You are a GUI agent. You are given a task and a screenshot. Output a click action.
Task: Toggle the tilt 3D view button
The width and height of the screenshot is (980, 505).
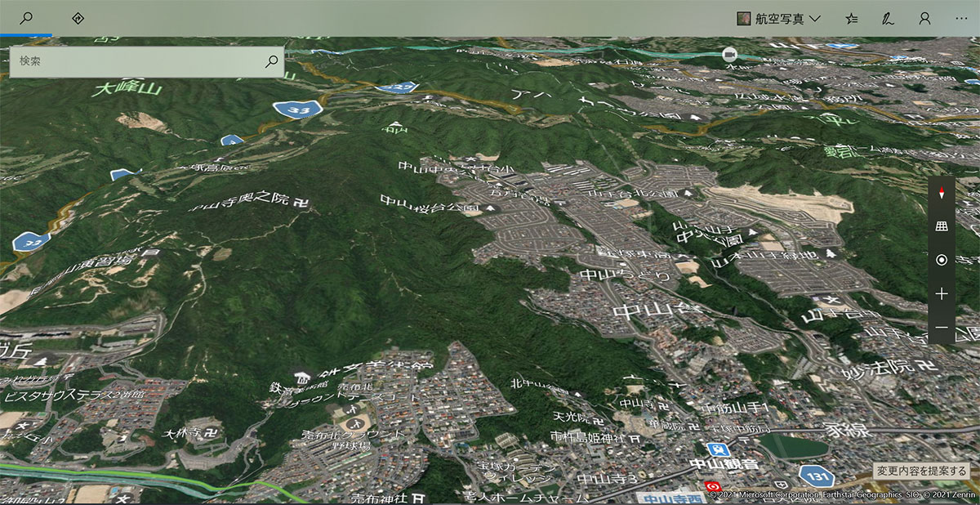pos(942,226)
